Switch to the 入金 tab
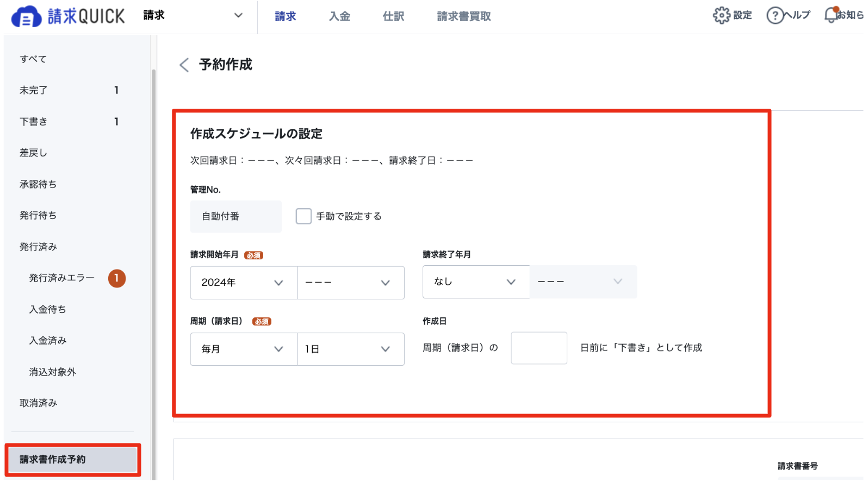Screen dimensions: 868x482 point(339,16)
